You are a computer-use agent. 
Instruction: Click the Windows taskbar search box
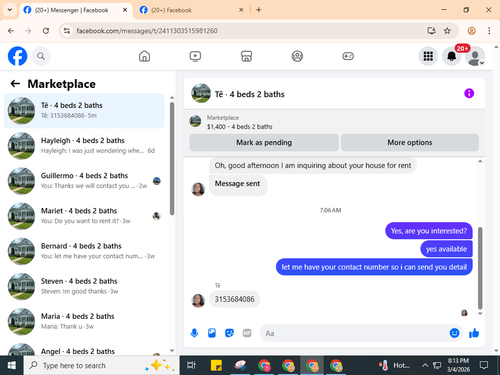pyautogui.click(x=101, y=365)
